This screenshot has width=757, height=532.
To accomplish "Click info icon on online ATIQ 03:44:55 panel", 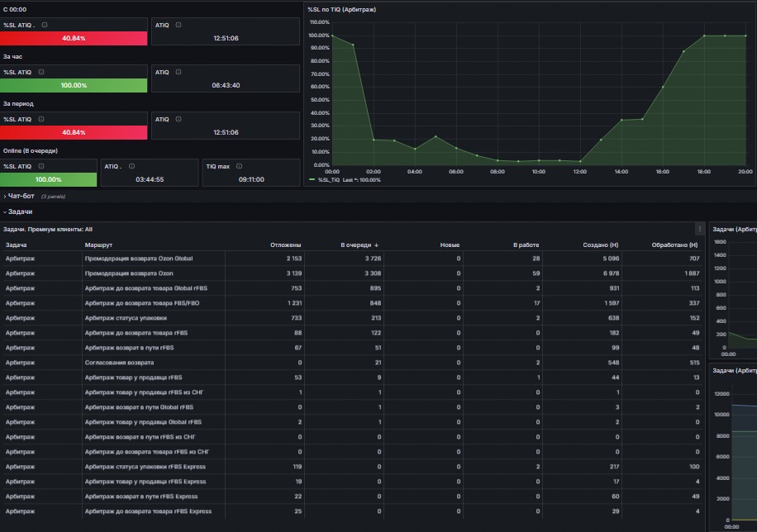I will tap(131, 166).
